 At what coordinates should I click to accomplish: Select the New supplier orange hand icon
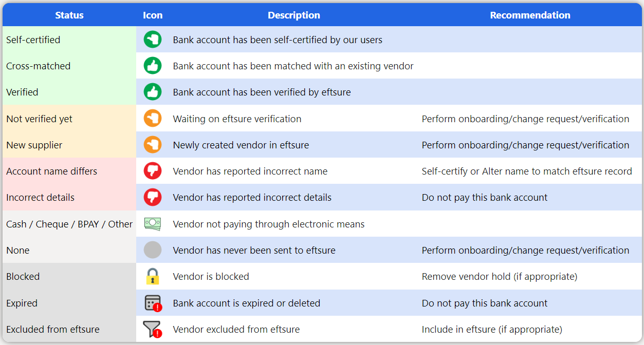(x=153, y=145)
